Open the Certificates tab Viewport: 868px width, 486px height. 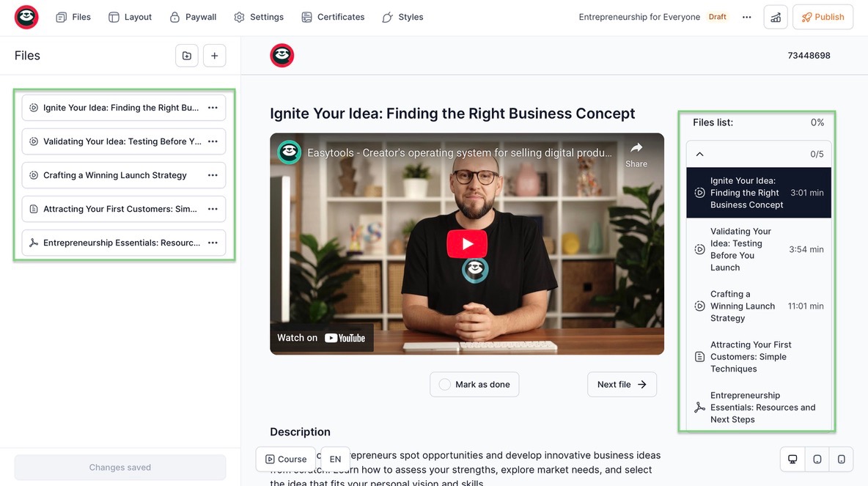tap(333, 17)
